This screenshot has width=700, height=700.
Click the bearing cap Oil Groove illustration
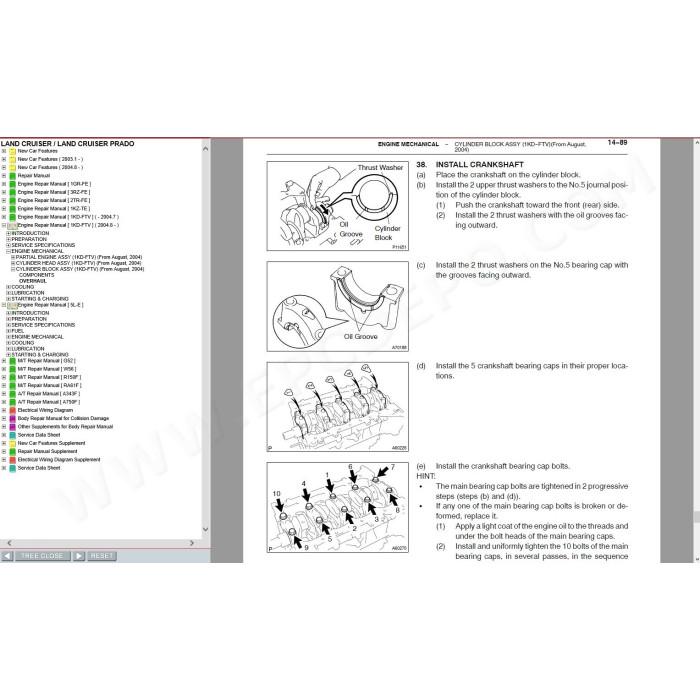[338, 307]
